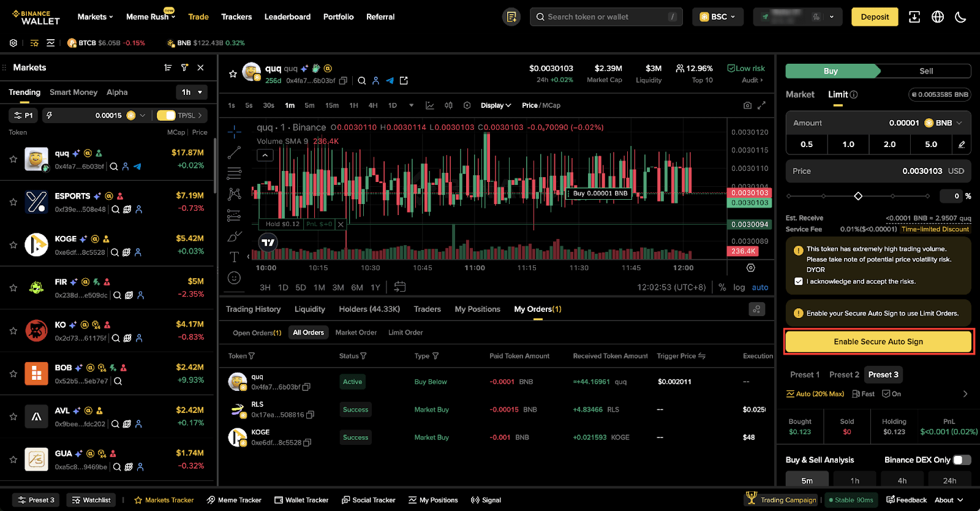Enable the Binance DEX Only toggle
Image resolution: width=980 pixels, height=511 pixels.
pyautogui.click(x=962, y=460)
